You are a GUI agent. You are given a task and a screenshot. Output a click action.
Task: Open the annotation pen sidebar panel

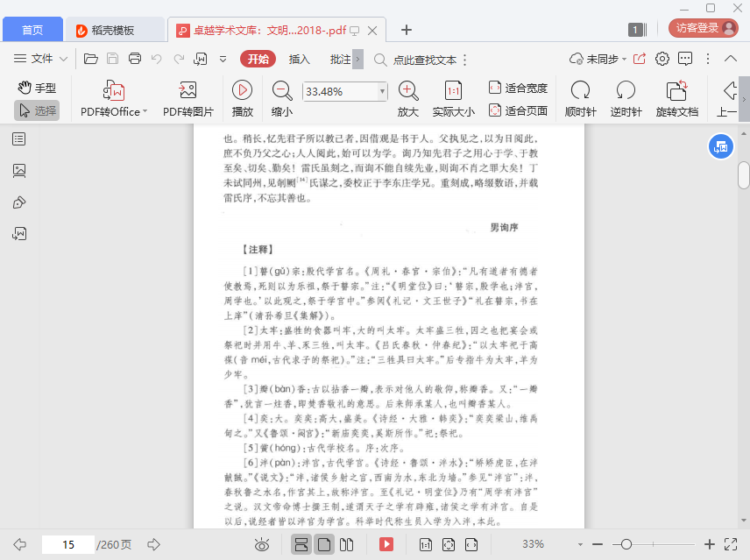pyautogui.click(x=19, y=202)
